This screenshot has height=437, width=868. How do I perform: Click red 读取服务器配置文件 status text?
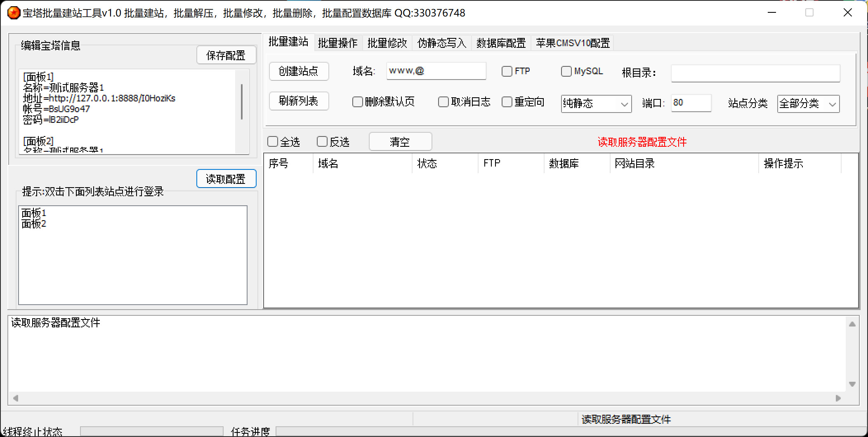click(642, 142)
